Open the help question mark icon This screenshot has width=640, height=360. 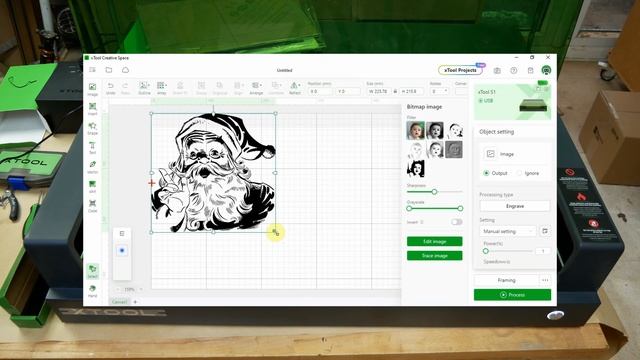(513, 70)
